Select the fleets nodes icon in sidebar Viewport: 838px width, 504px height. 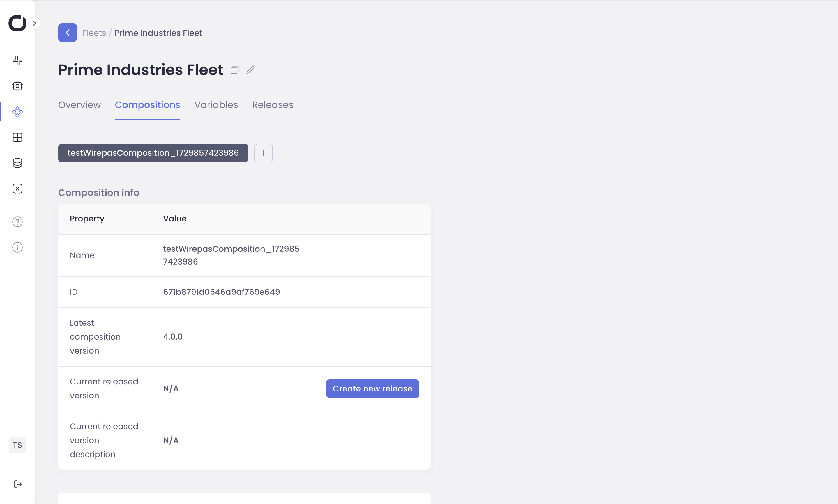coord(17,112)
